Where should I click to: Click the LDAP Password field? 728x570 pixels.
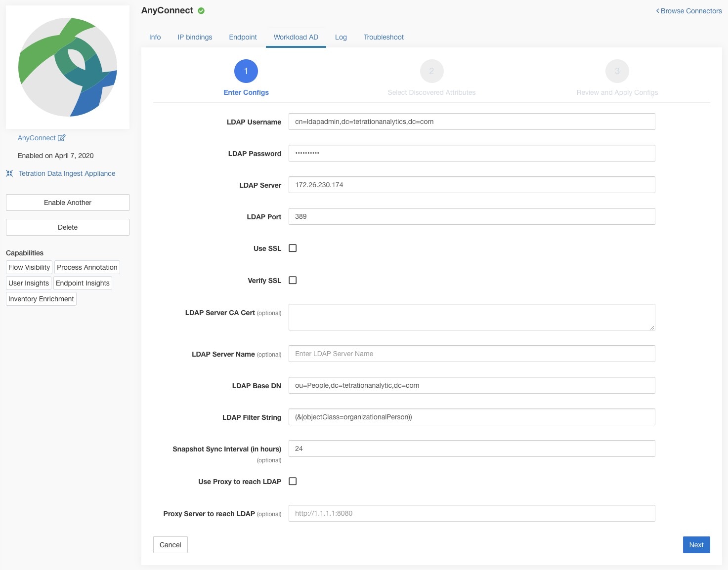(x=472, y=153)
